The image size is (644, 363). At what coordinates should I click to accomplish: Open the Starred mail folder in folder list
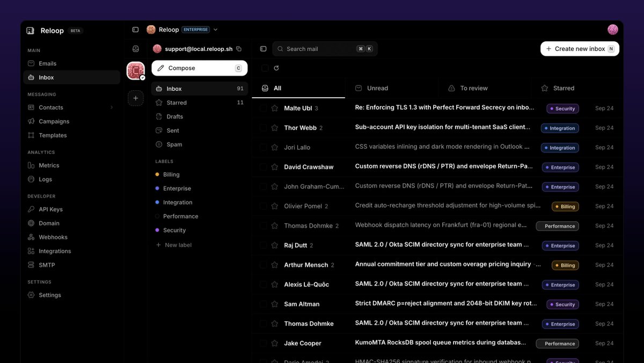point(199,103)
